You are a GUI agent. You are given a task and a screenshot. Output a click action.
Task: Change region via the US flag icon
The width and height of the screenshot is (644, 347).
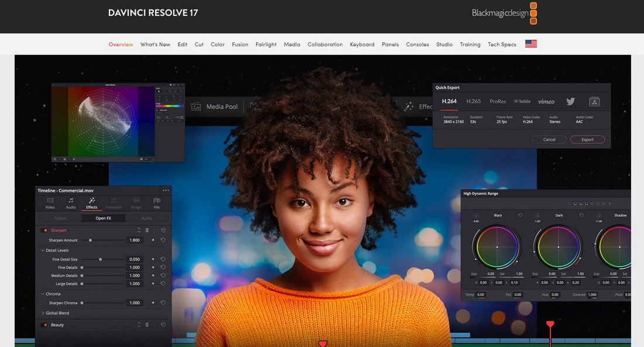coord(531,44)
